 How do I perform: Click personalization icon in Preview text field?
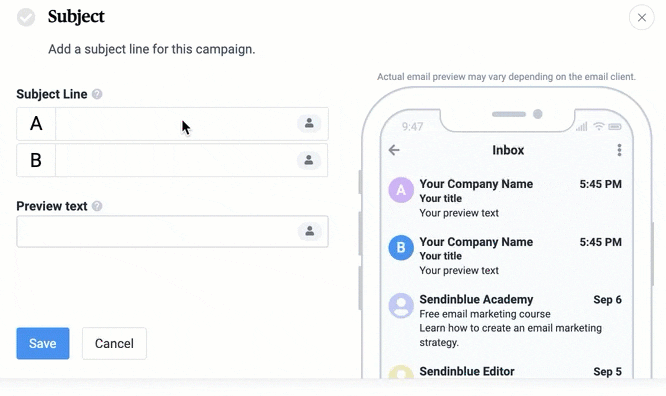click(x=309, y=231)
